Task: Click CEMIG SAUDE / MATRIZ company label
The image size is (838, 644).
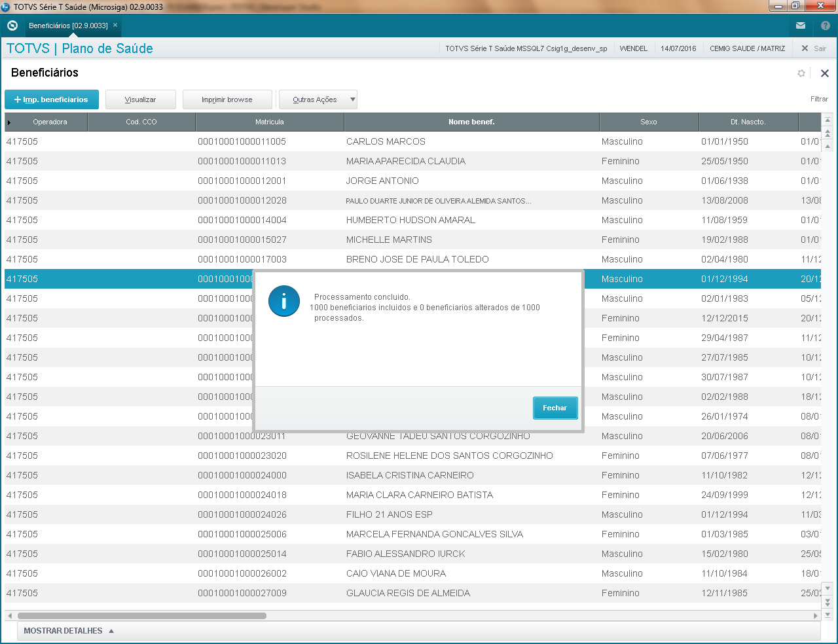Action: (x=747, y=48)
